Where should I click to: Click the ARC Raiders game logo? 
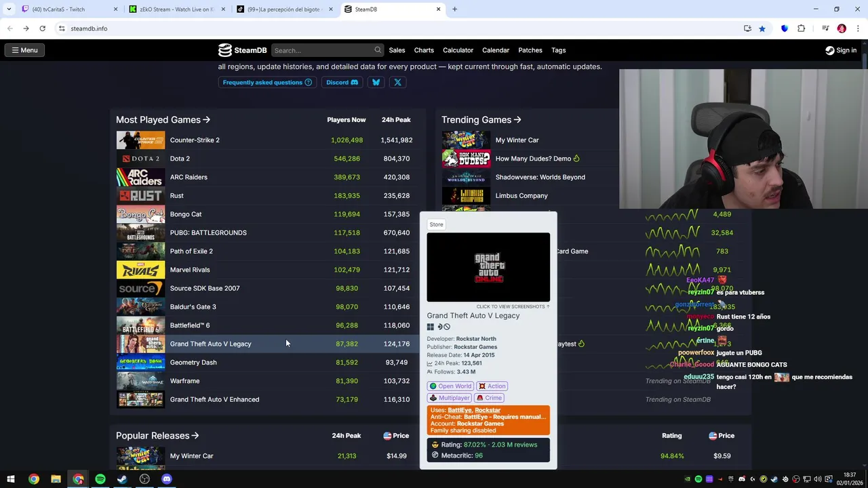tap(140, 177)
